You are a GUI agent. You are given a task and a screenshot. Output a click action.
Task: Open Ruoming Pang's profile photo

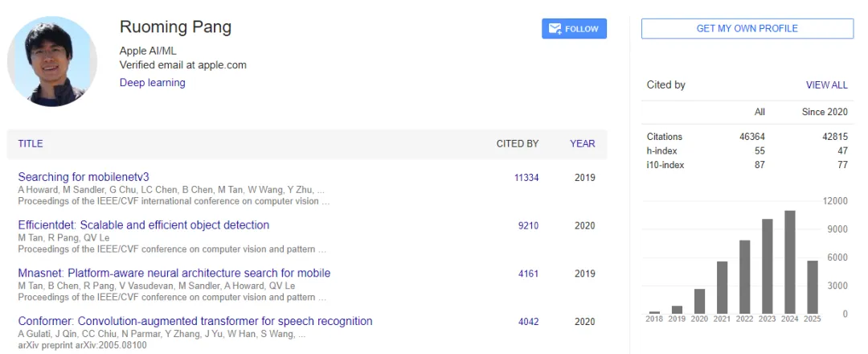(51, 61)
